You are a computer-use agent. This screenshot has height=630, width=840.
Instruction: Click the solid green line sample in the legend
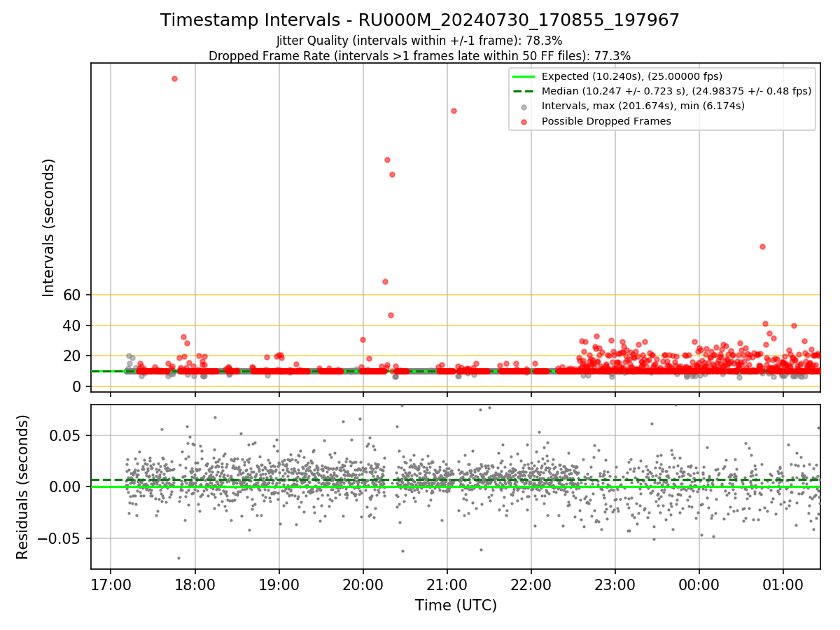click(524, 76)
